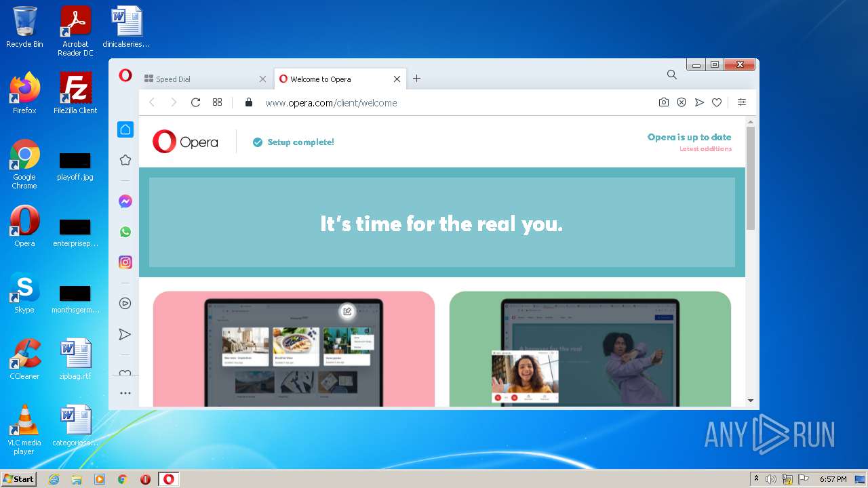The width and height of the screenshot is (868, 488).
Task: Select Firefox desktop shortcut
Action: coord(24,94)
